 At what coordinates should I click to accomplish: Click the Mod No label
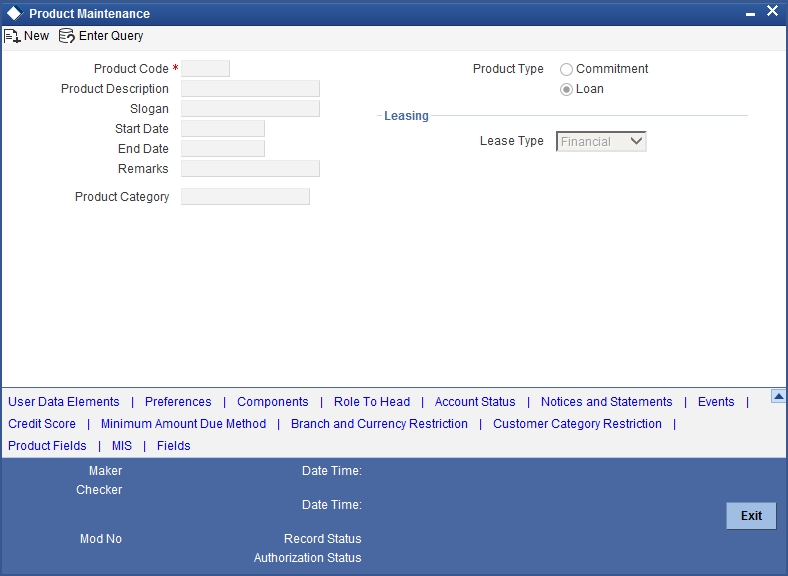101,539
